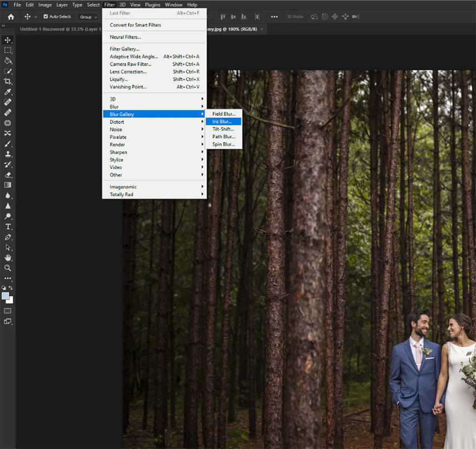Image resolution: width=476 pixels, height=449 pixels.
Task: Open the Filter Gallery menu entry
Action: [x=125, y=49]
